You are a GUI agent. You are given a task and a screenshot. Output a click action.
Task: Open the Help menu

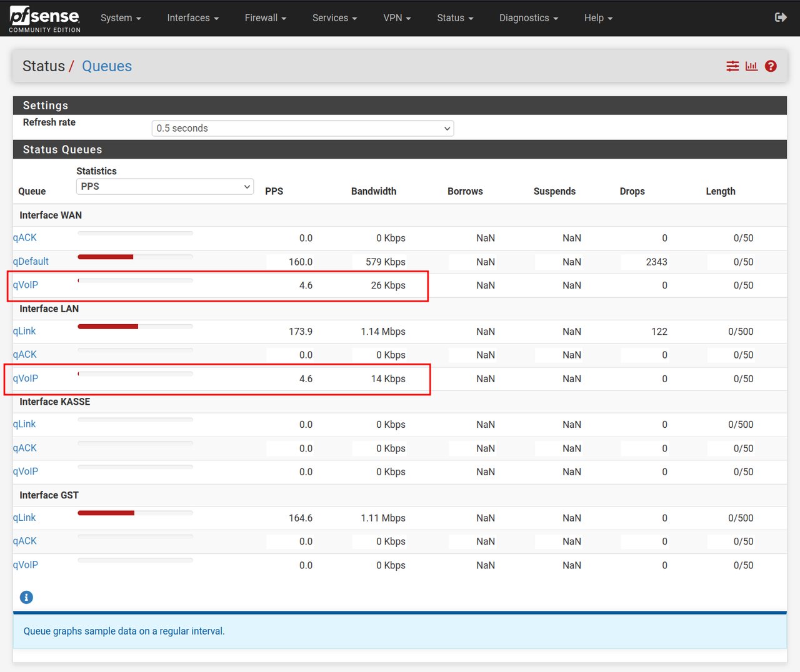(x=598, y=18)
